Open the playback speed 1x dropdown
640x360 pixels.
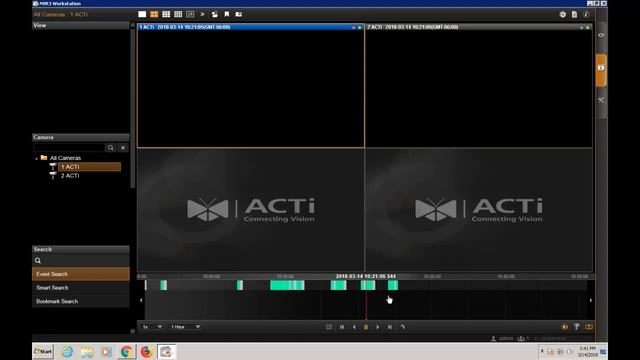pyautogui.click(x=152, y=327)
